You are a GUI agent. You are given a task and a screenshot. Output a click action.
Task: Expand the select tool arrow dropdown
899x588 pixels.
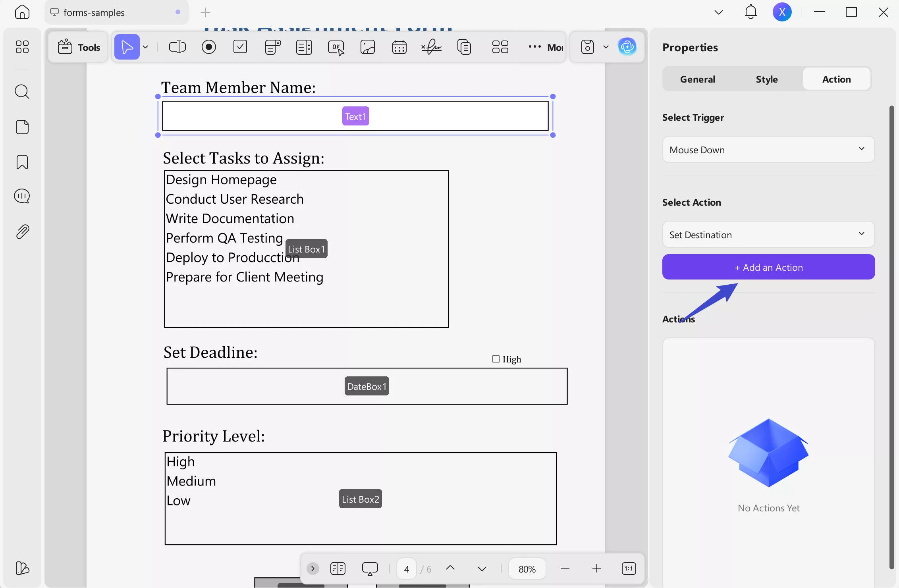click(146, 47)
